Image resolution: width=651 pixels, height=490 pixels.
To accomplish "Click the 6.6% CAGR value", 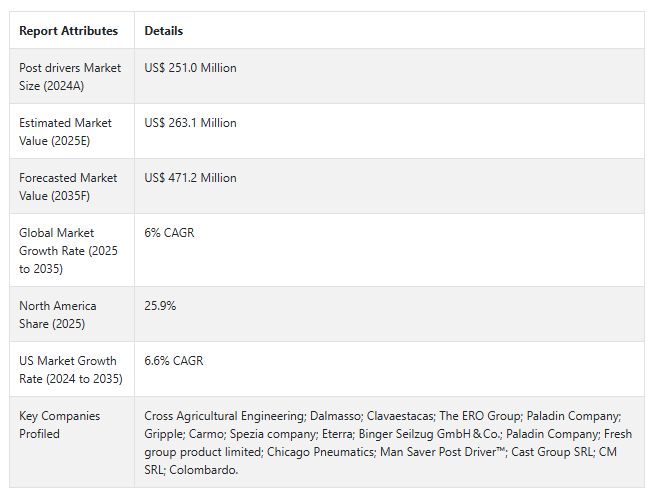I will click(x=174, y=360).
